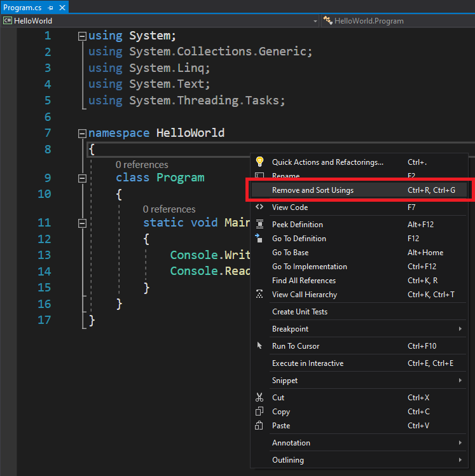This screenshot has width=475, height=476.
Task: Open the HelloWorld project dropdown
Action: pyautogui.click(x=315, y=21)
